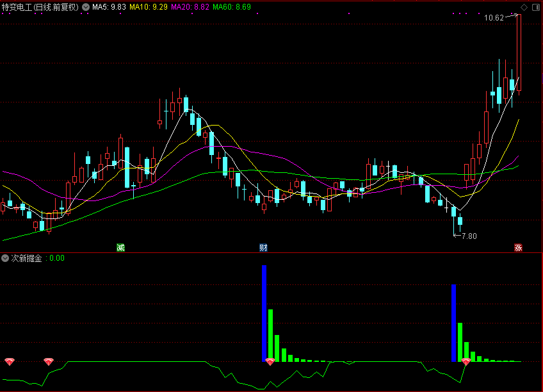Click the MA60: 8.69 label
The image size is (543, 392).
[x=232, y=7]
